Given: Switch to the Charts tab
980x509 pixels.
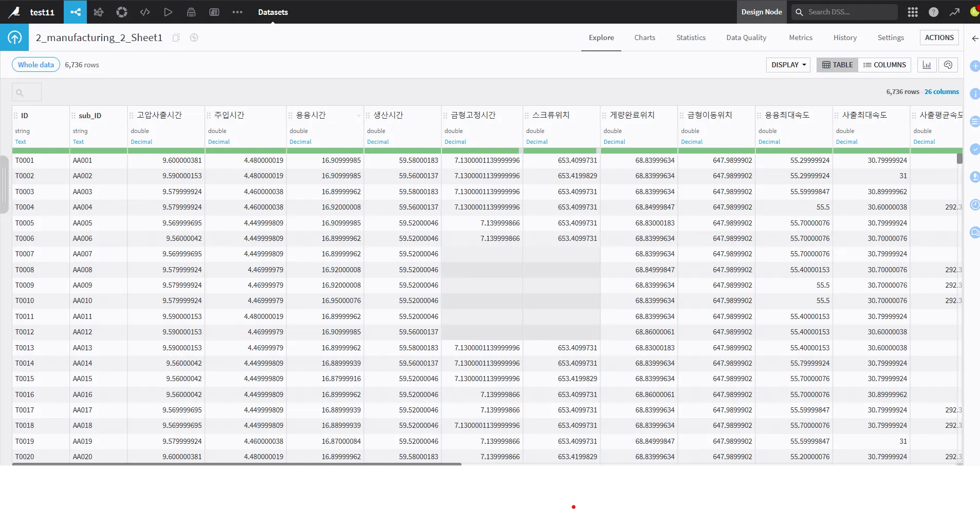Looking at the screenshot, I should (644, 37).
